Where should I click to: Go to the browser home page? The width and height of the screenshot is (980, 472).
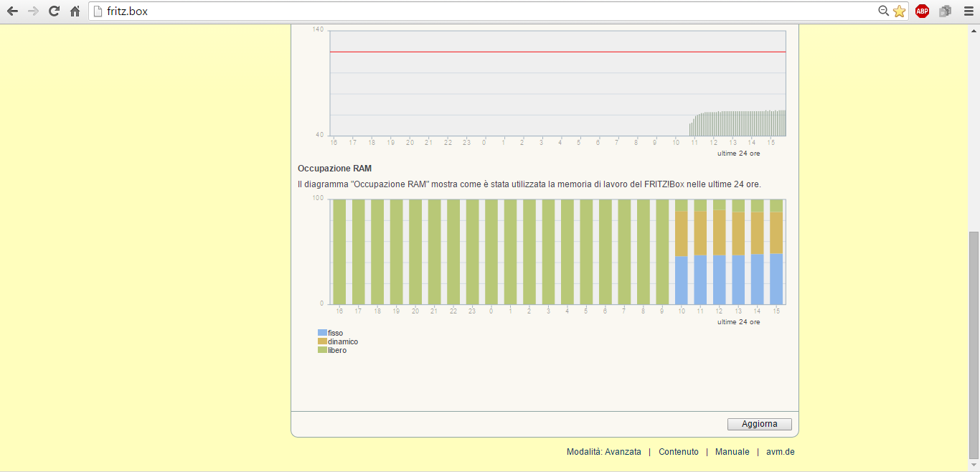75,11
